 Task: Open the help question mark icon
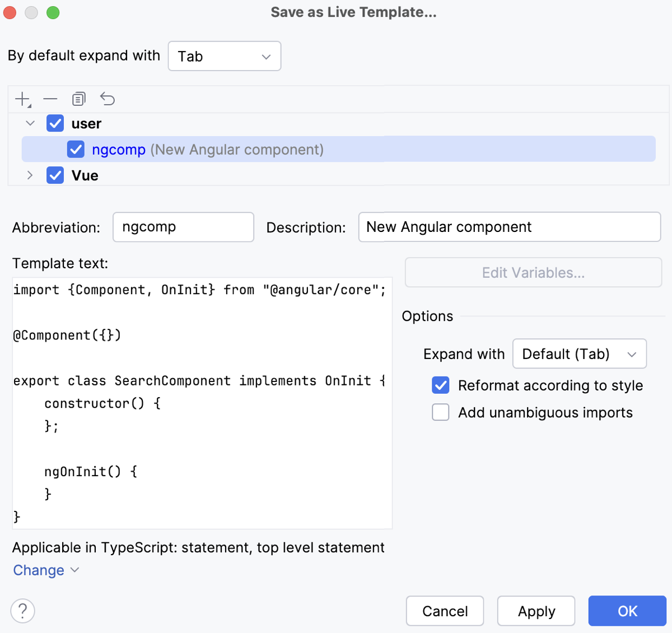click(x=23, y=611)
